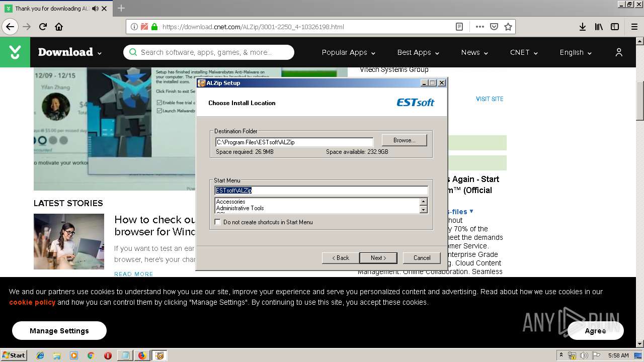
Task: Show hidden system tray icons
Action: click(561, 355)
